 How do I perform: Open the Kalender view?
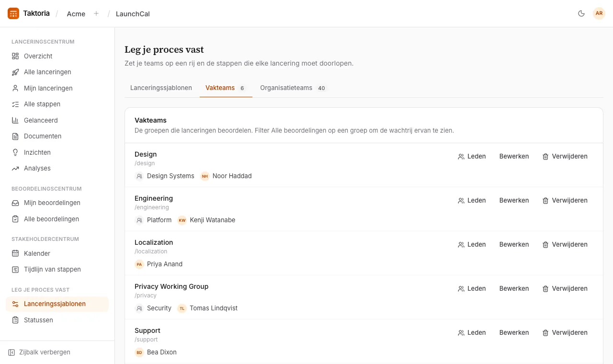pyautogui.click(x=57, y=253)
